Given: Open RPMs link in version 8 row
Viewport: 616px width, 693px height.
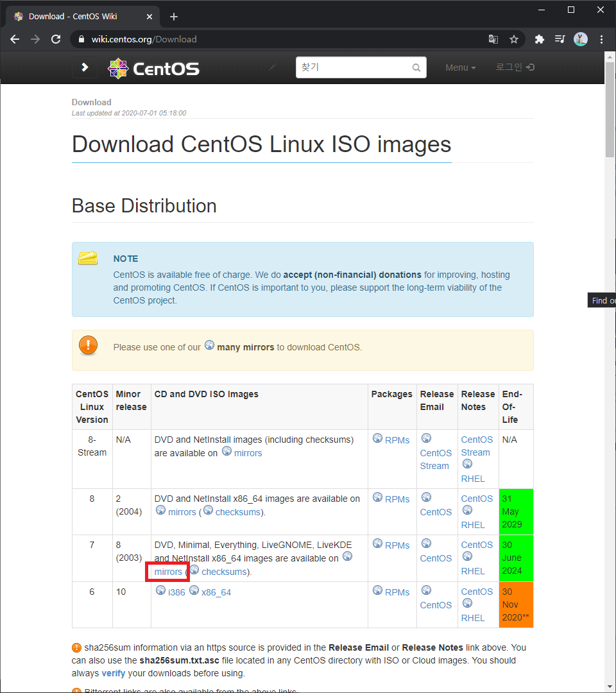Looking at the screenshot, I should click(x=397, y=499).
